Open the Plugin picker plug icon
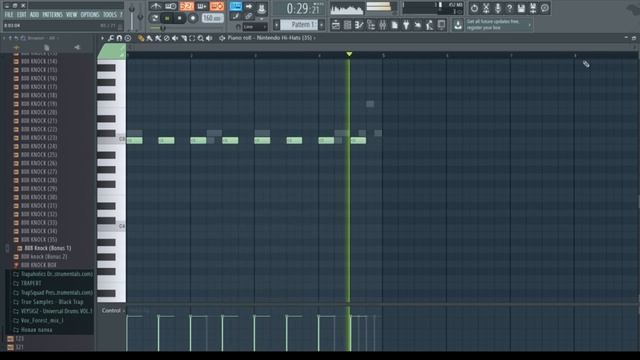 tap(406, 25)
